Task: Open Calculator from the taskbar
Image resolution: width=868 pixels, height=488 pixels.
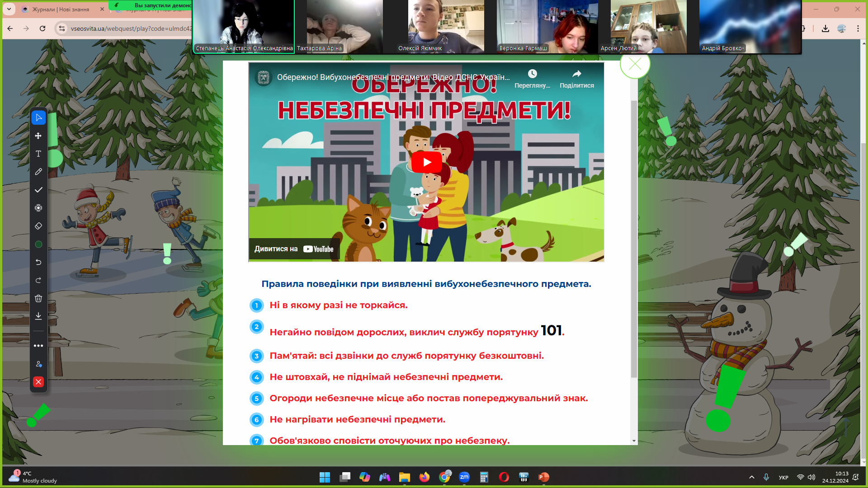Action: click(484, 477)
